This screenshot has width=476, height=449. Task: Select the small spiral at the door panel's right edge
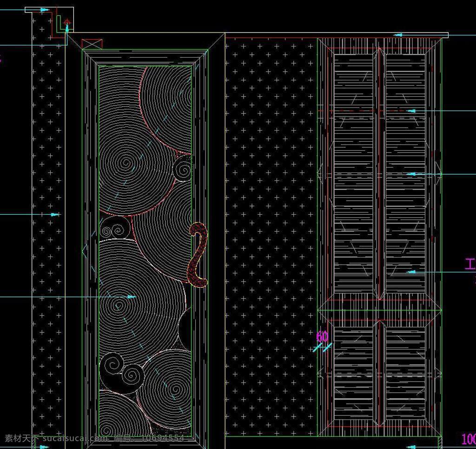(x=182, y=169)
